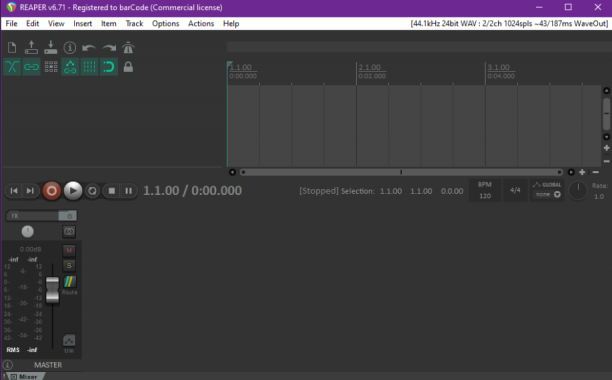612x380 pixels.
Task: Click the Stop button
Action: [x=112, y=191]
